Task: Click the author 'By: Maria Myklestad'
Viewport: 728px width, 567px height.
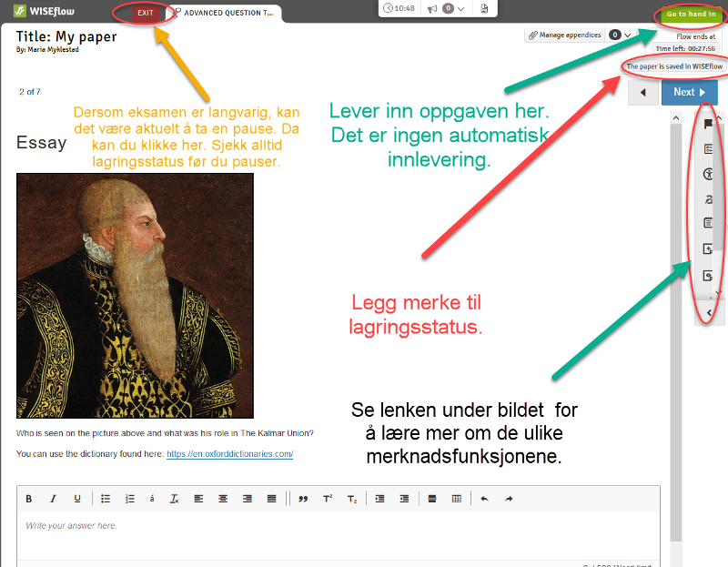Action: point(47,49)
